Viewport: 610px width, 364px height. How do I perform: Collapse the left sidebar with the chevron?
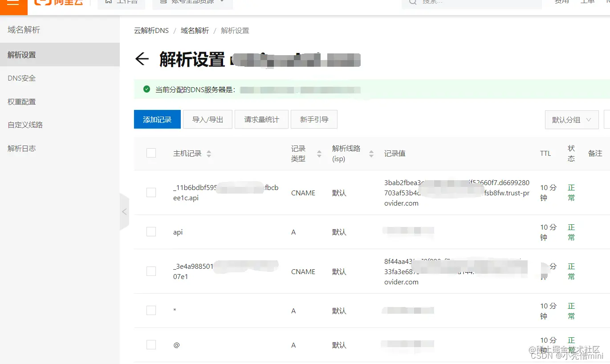[x=124, y=212]
